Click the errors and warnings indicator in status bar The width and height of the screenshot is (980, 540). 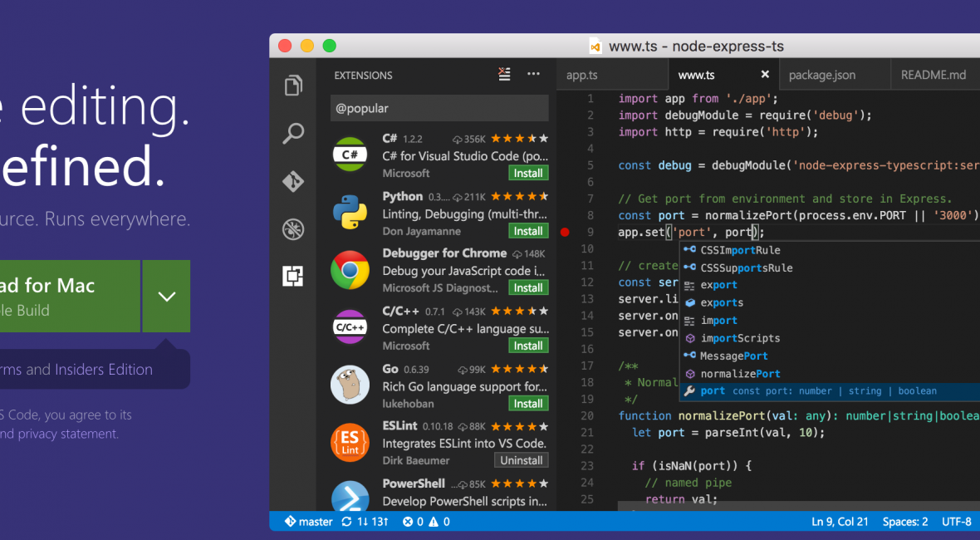click(425, 522)
